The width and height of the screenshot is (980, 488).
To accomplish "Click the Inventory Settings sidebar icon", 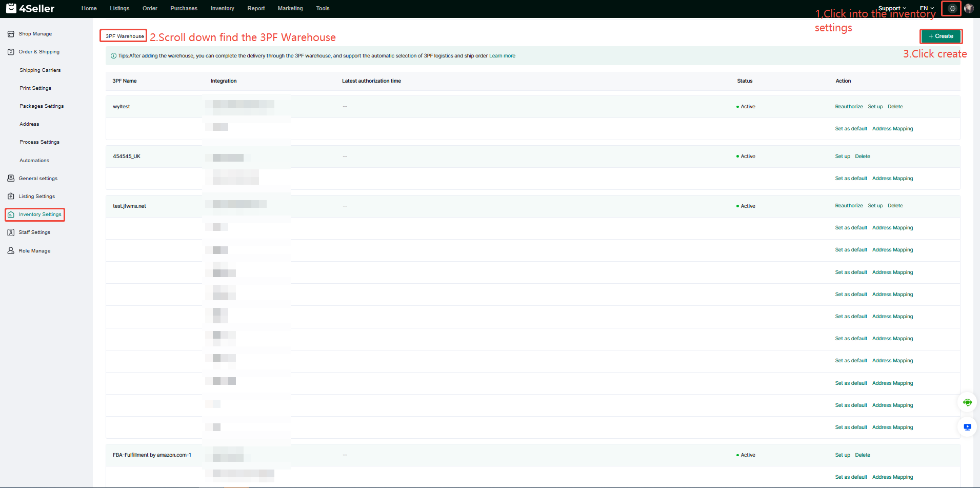I will point(11,214).
